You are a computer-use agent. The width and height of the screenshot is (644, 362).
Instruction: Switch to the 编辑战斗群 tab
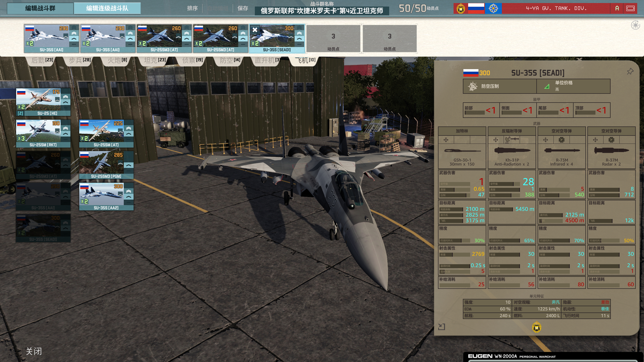pos(40,8)
